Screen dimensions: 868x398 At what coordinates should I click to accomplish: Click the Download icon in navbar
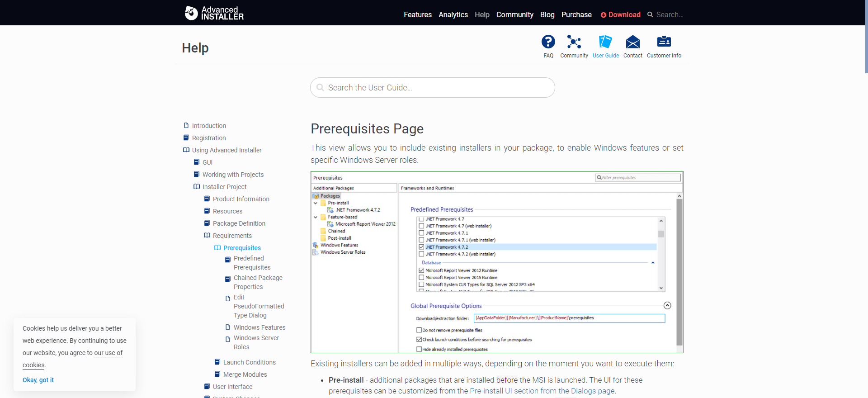point(604,15)
